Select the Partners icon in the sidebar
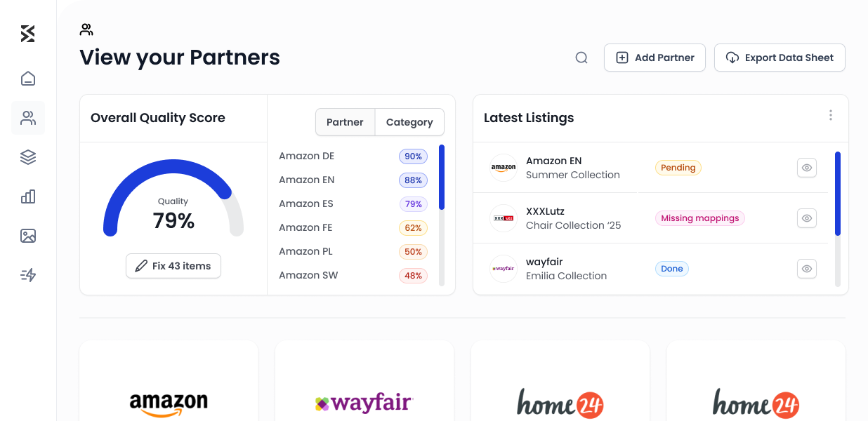Image resolution: width=868 pixels, height=421 pixels. tap(28, 118)
